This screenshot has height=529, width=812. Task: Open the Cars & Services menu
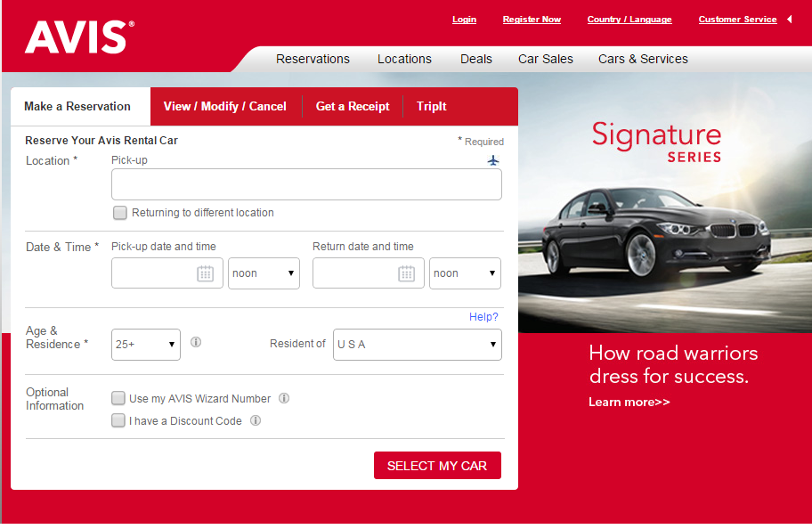pyautogui.click(x=643, y=59)
